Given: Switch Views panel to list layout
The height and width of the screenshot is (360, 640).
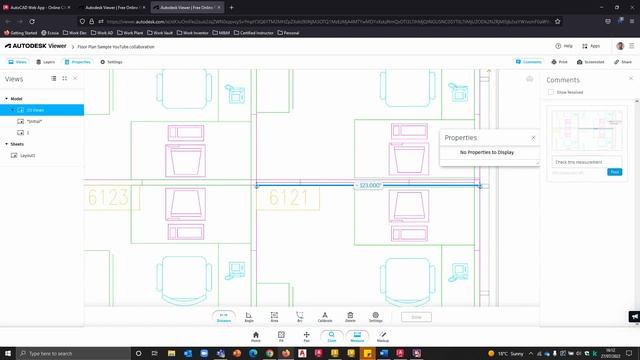Looking at the screenshot, I should click(53, 78).
